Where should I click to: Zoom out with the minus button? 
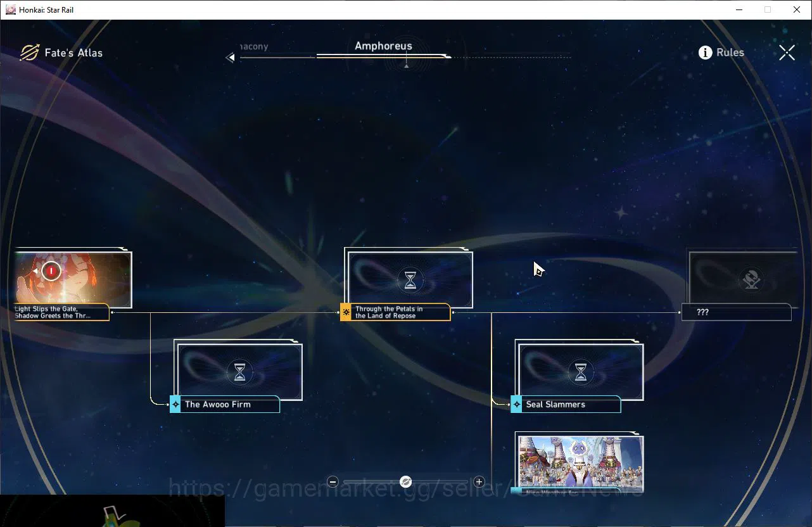click(333, 482)
